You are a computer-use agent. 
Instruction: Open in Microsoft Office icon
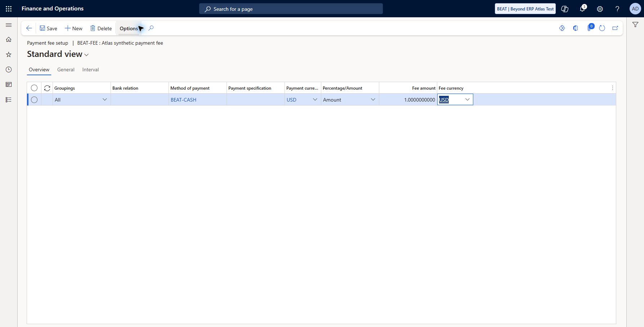click(x=576, y=28)
